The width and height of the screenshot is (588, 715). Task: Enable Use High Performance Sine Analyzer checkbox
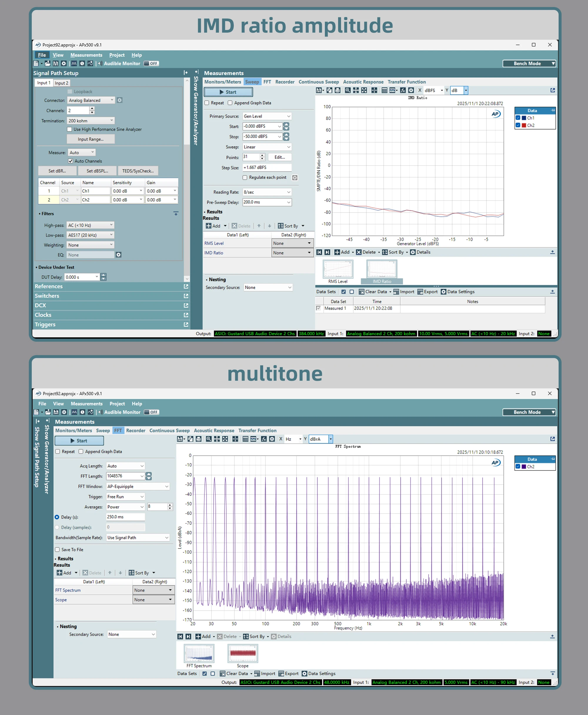tap(69, 129)
